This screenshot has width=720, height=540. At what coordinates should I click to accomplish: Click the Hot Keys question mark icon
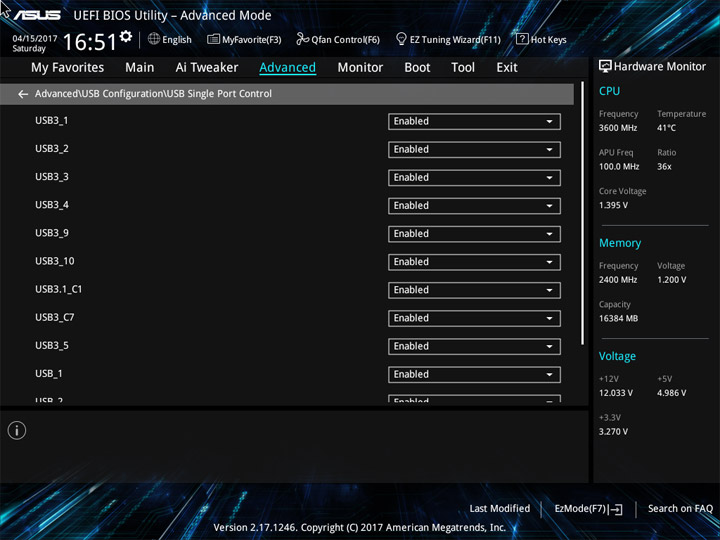pos(522,39)
